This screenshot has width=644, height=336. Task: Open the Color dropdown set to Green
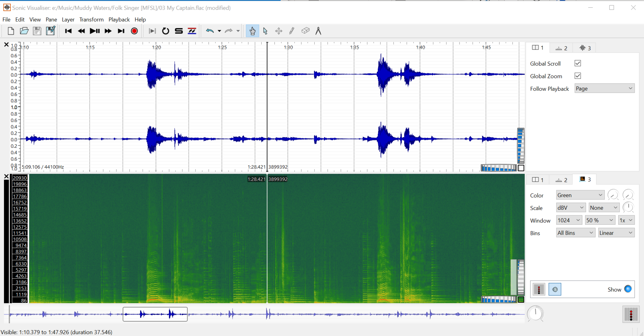click(x=580, y=195)
